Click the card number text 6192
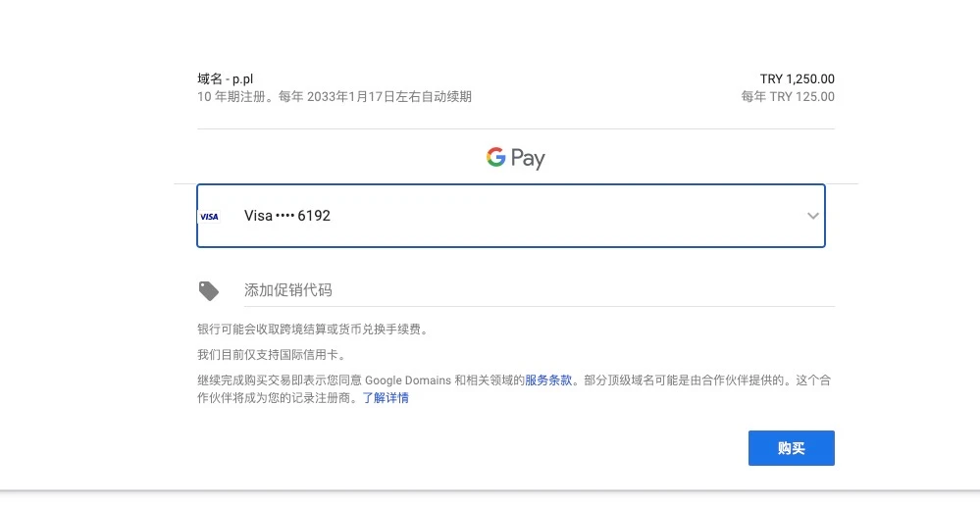The image size is (980, 506). coord(314,216)
